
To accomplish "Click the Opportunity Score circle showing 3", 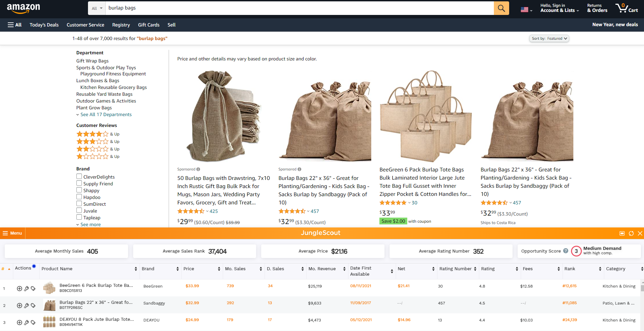I will [x=576, y=251].
